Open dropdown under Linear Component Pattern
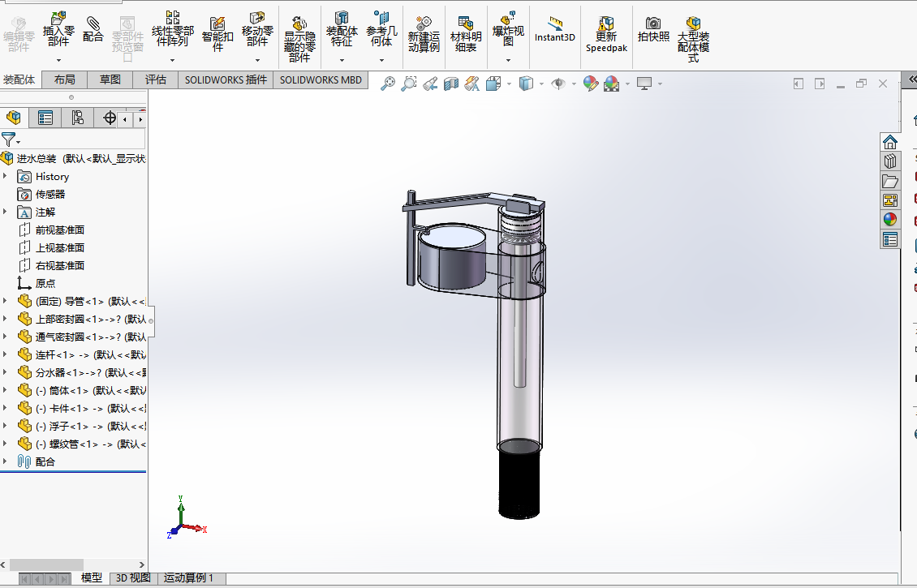This screenshot has height=588, width=917. (x=172, y=60)
